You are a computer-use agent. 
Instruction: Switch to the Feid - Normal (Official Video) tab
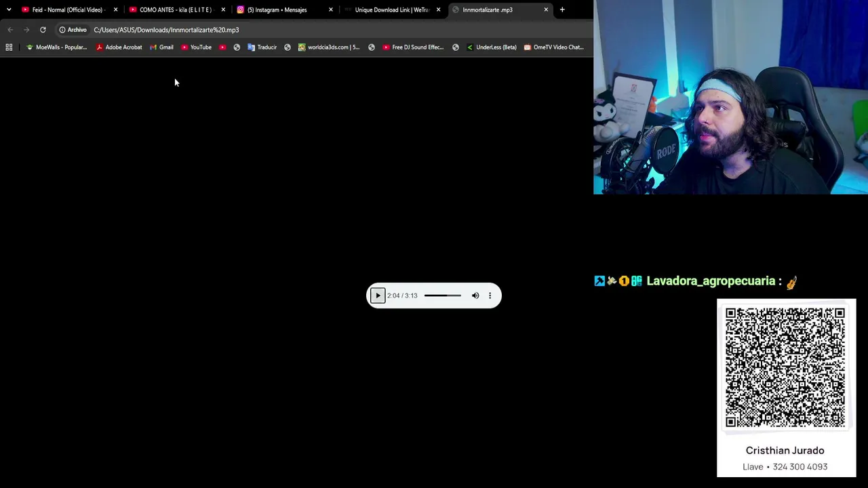(x=67, y=9)
